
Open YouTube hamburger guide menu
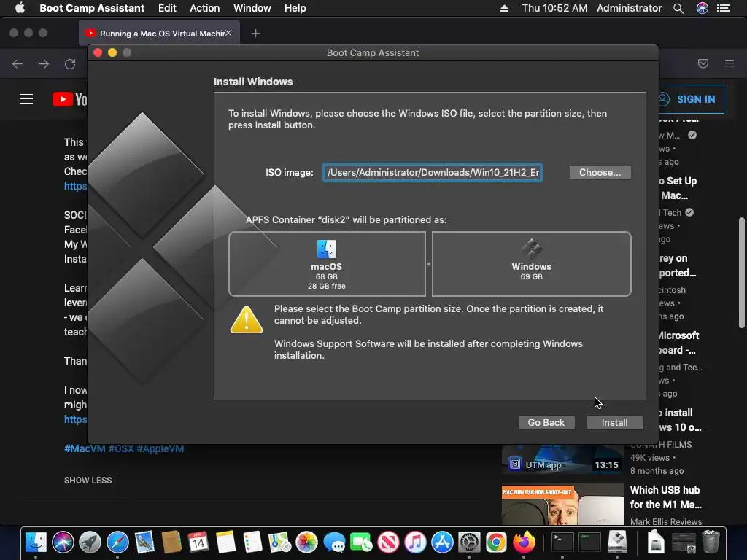click(26, 99)
